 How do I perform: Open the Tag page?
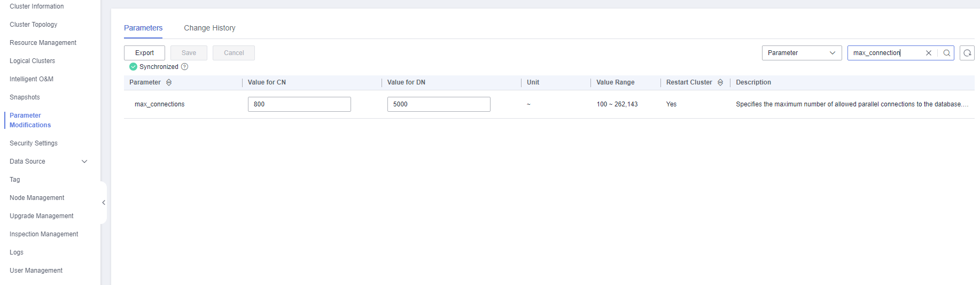coord(14,180)
